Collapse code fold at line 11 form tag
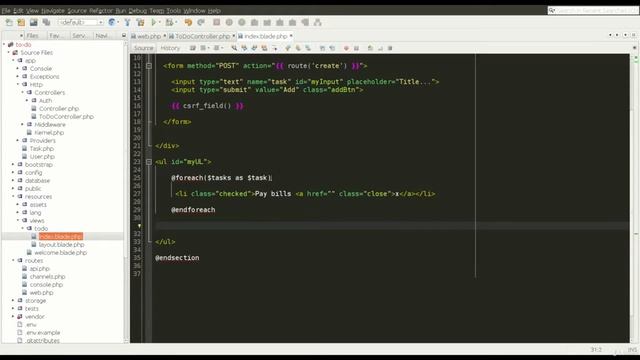 (149, 66)
